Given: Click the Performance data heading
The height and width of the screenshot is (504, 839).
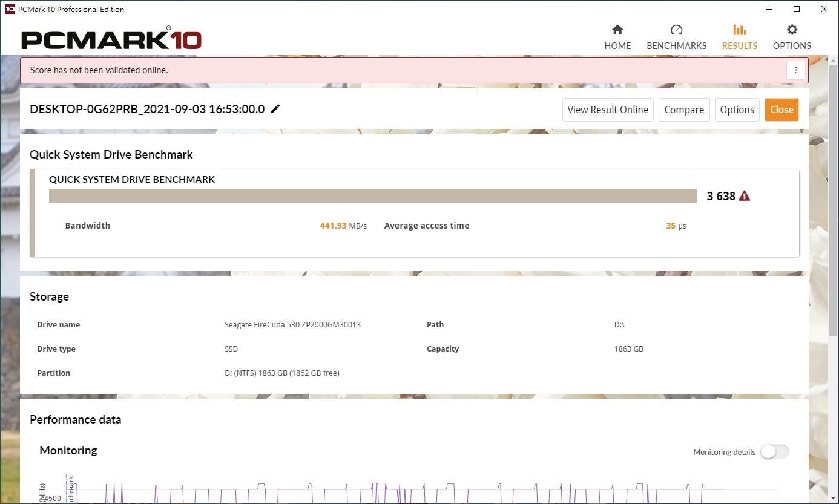Looking at the screenshot, I should click(x=76, y=419).
